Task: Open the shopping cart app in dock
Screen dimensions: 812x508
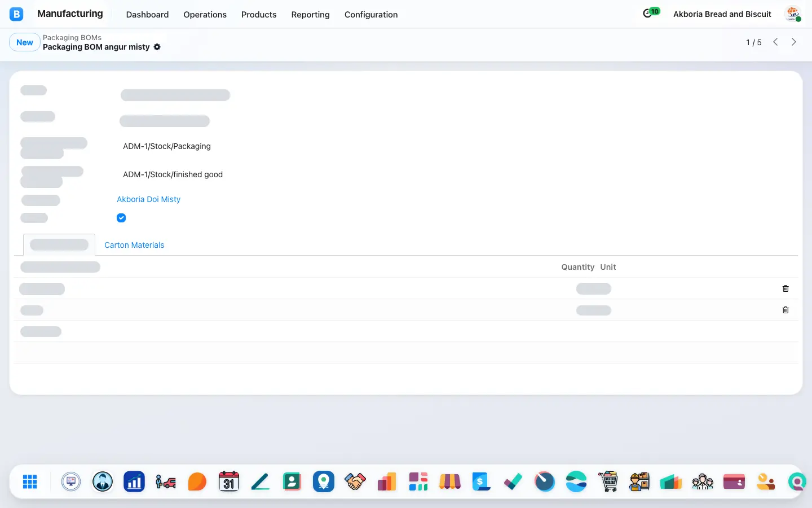Action: [x=608, y=481]
